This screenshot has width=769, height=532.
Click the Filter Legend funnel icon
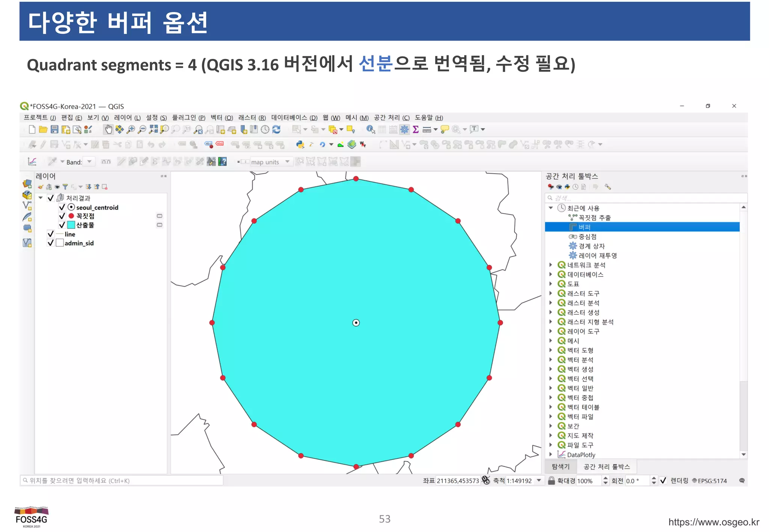tap(65, 187)
